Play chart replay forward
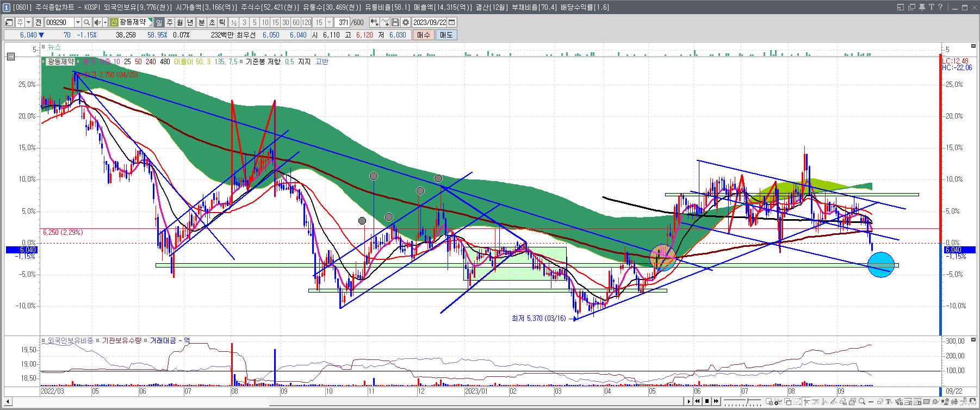 pyautogui.click(x=689, y=401)
